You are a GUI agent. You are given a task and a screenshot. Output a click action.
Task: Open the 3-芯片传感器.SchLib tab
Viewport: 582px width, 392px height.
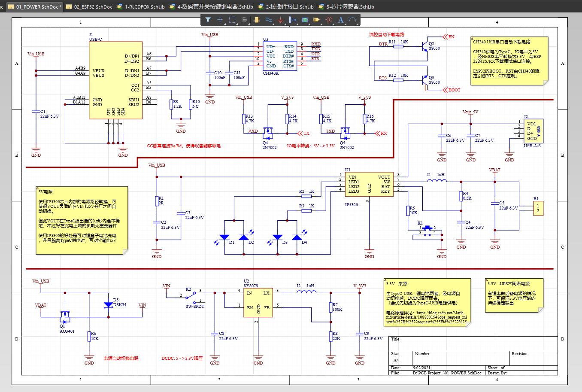(x=347, y=7)
